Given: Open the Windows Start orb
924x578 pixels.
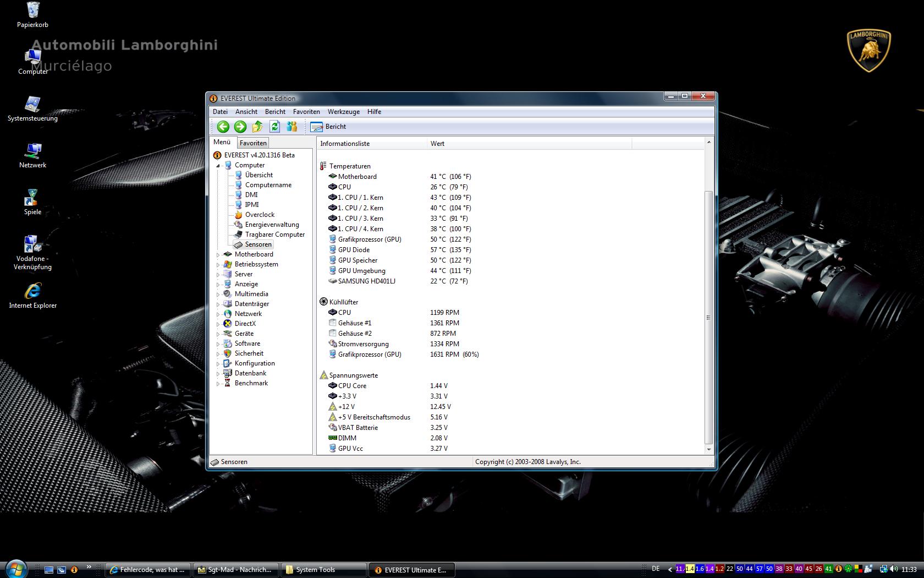Looking at the screenshot, I should [x=15, y=569].
